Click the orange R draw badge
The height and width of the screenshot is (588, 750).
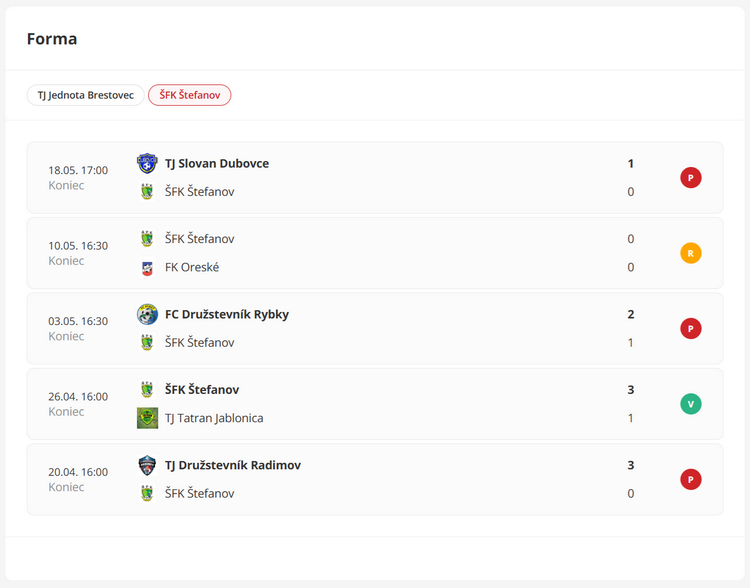(x=691, y=253)
